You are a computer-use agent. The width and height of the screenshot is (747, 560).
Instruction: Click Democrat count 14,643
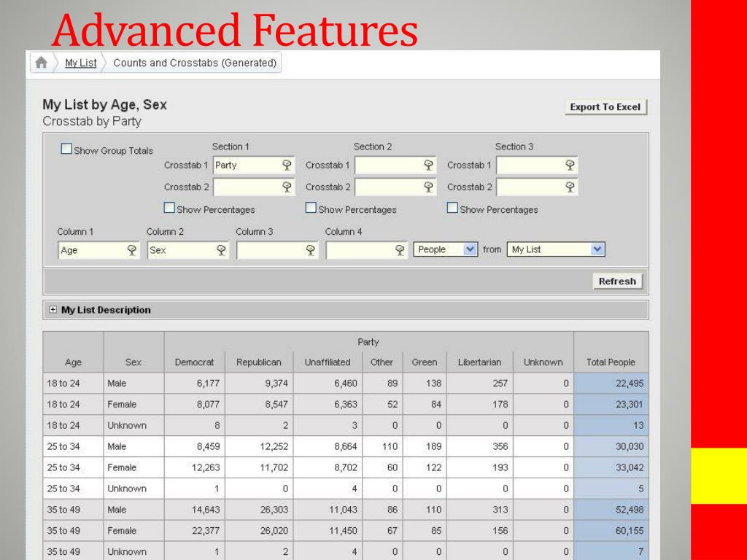206,510
